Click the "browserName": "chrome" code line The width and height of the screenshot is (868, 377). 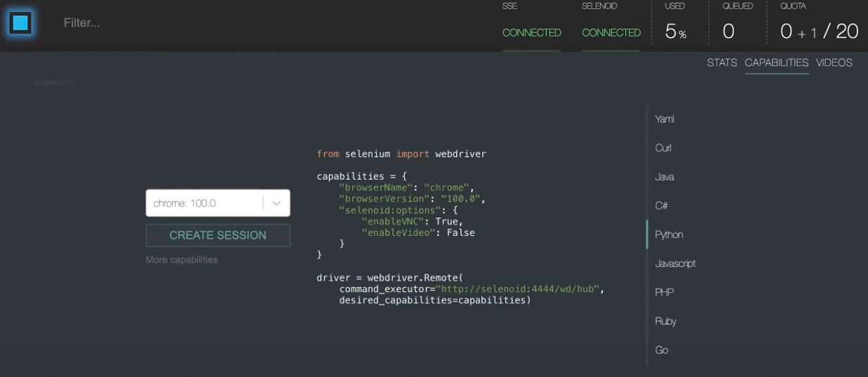[407, 187]
